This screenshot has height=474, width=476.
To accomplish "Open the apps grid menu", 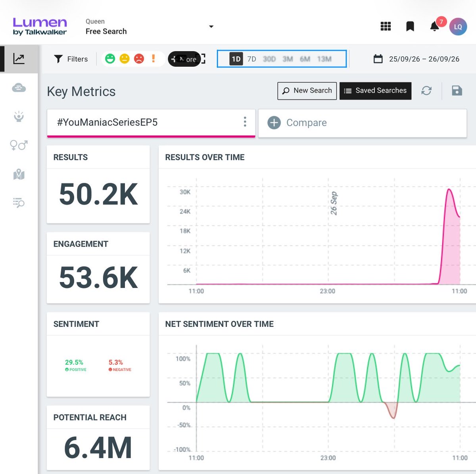I will 386,27.
